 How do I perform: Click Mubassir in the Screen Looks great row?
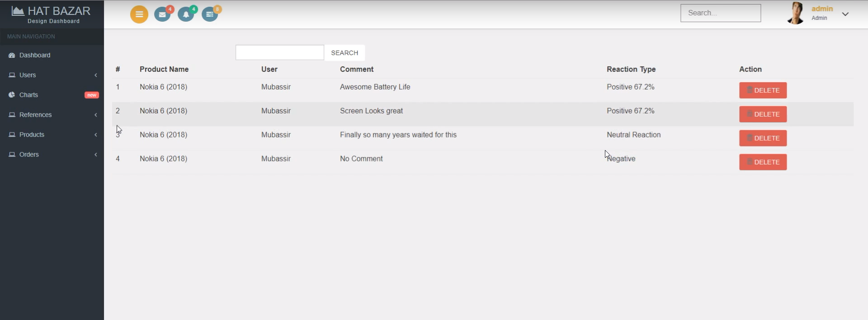(x=276, y=111)
